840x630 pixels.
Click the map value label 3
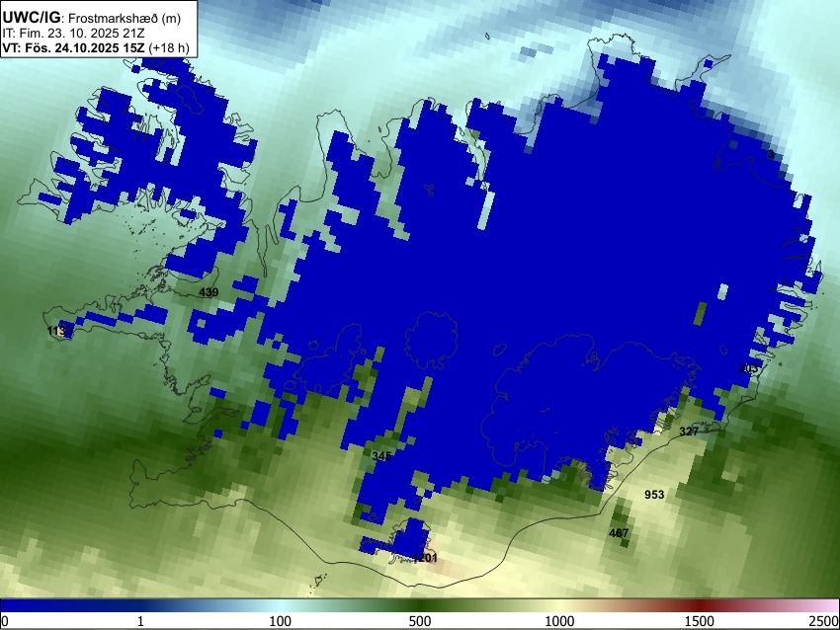coord(771,155)
